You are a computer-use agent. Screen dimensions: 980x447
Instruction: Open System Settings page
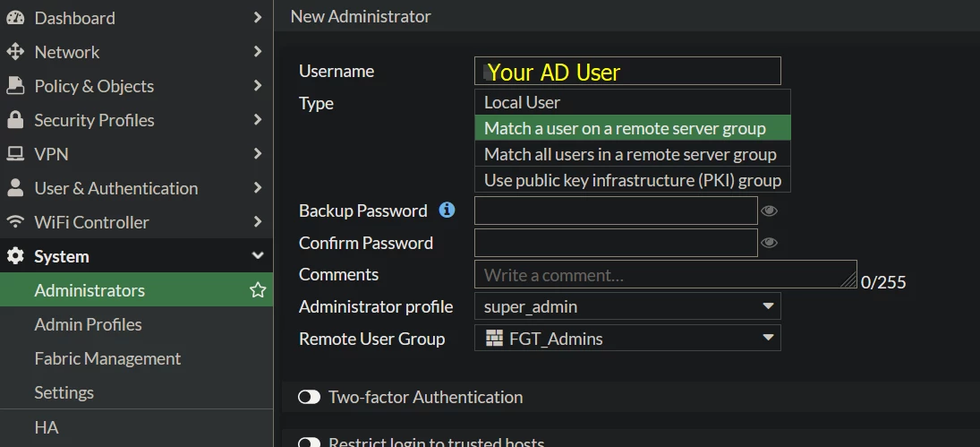[x=136, y=392]
